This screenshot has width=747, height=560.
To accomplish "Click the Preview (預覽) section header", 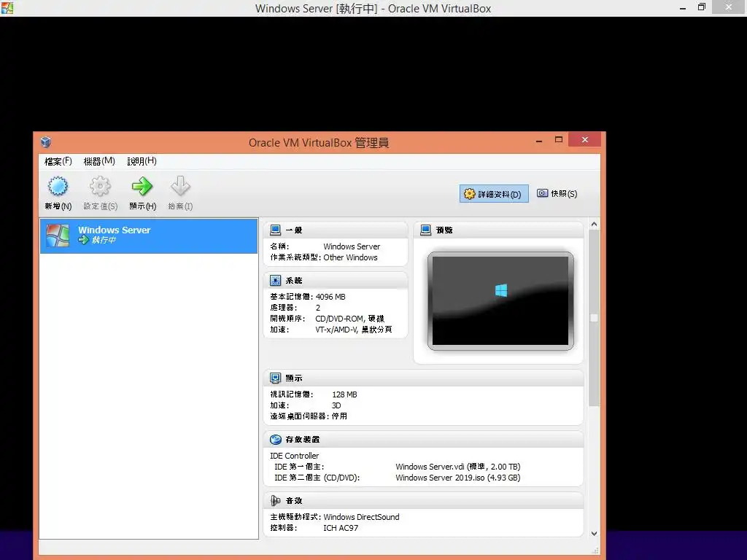I will (x=499, y=230).
